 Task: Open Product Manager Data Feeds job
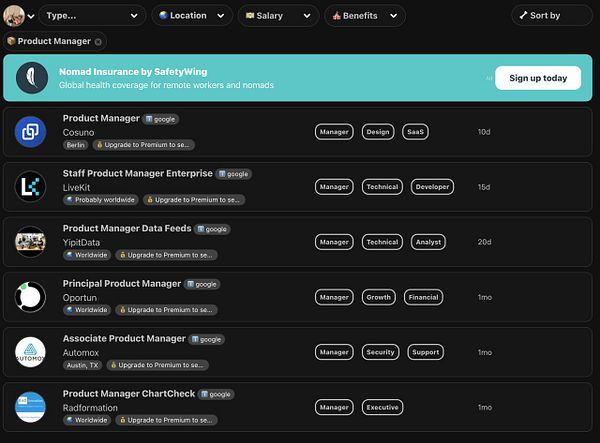click(127, 228)
